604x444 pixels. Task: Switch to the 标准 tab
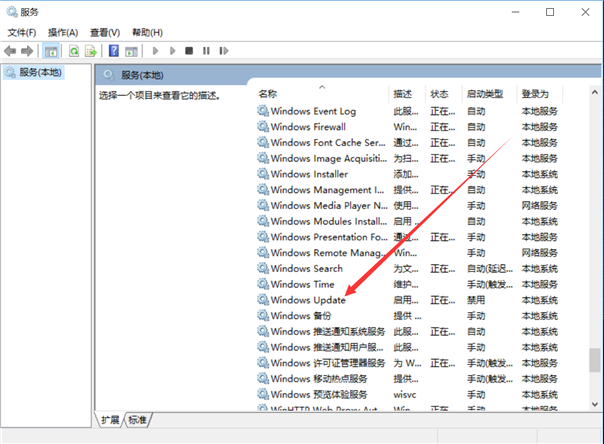click(137, 420)
